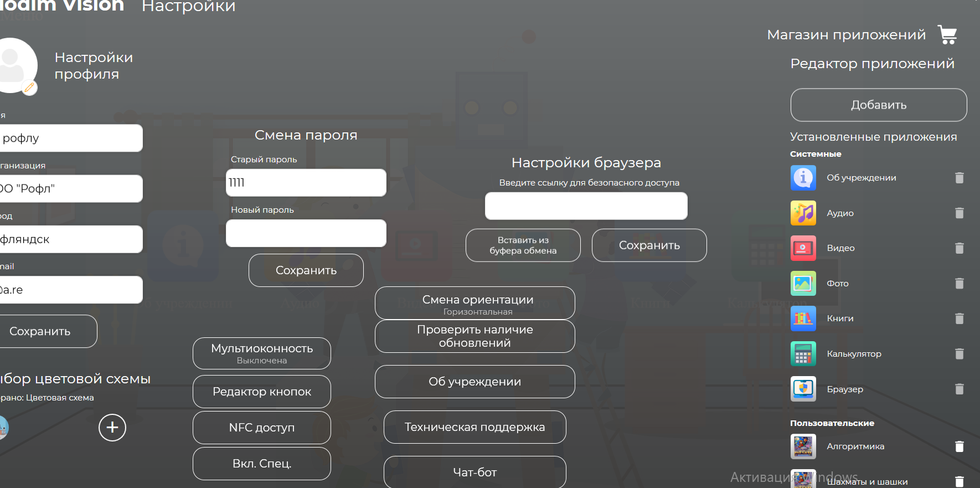Viewport: 980px width, 488px height.
Task: Delete Шахматы и шашки via trash icon
Action: (x=960, y=482)
